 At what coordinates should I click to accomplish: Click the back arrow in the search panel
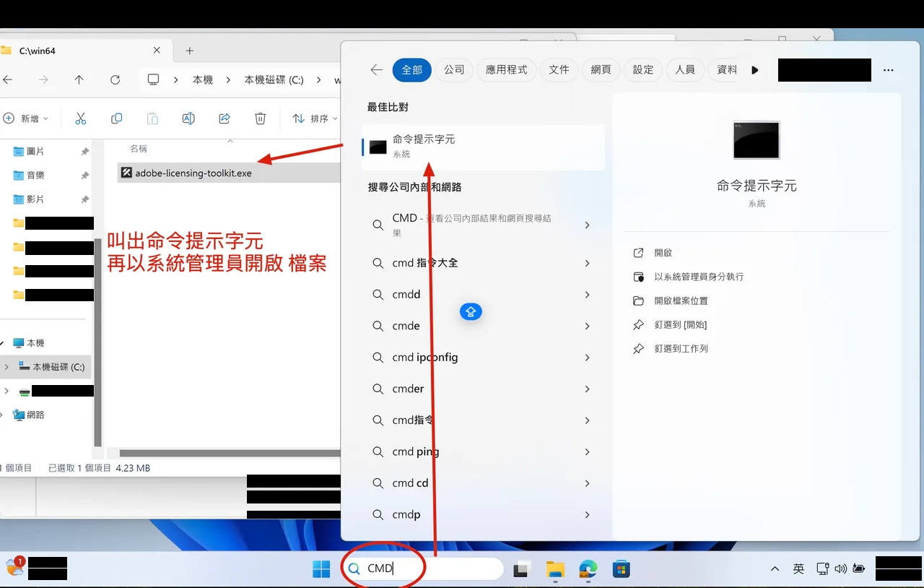(x=376, y=70)
